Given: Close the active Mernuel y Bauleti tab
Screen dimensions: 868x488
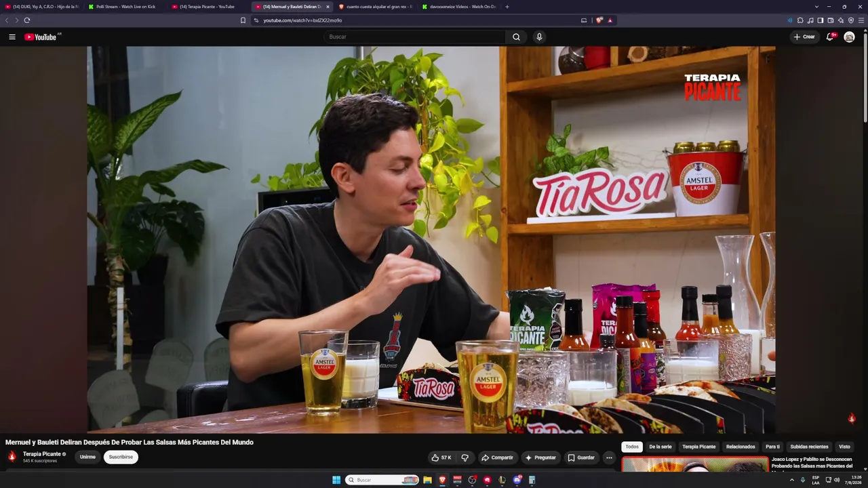Looking at the screenshot, I should (x=328, y=7).
